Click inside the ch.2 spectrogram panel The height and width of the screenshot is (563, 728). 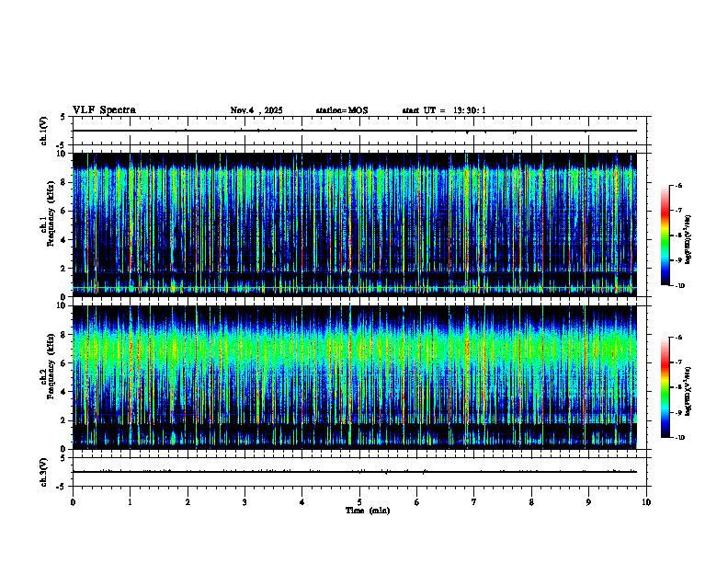[355, 377]
